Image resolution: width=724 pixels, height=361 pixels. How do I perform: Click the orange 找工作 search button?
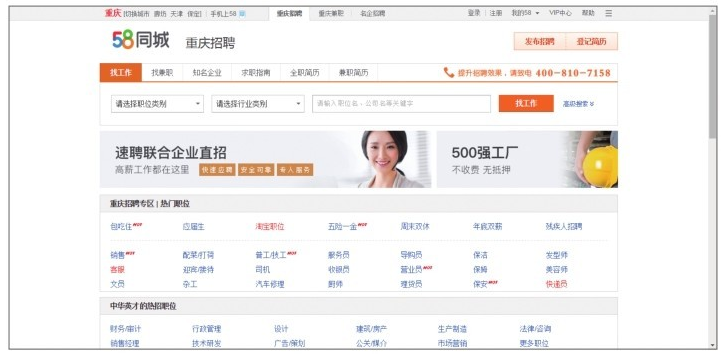click(x=526, y=103)
